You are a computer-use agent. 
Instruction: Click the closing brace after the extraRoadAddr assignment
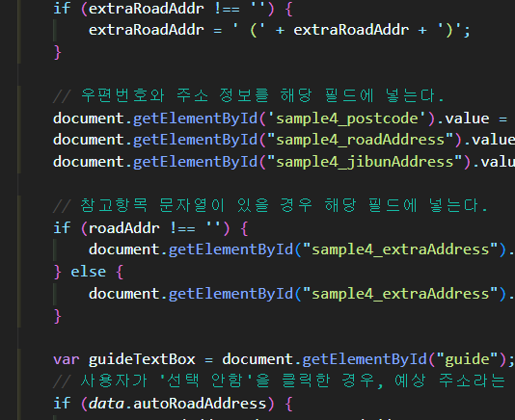[x=58, y=52]
